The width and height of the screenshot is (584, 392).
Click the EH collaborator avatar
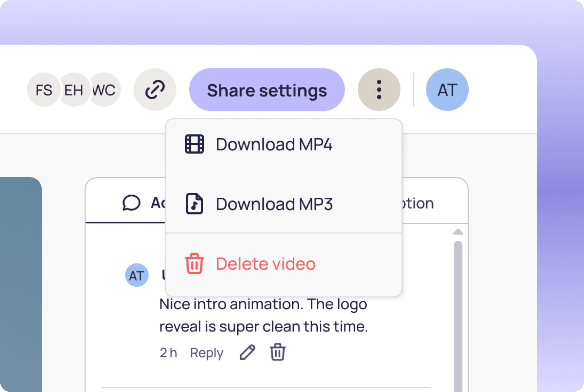[74, 90]
